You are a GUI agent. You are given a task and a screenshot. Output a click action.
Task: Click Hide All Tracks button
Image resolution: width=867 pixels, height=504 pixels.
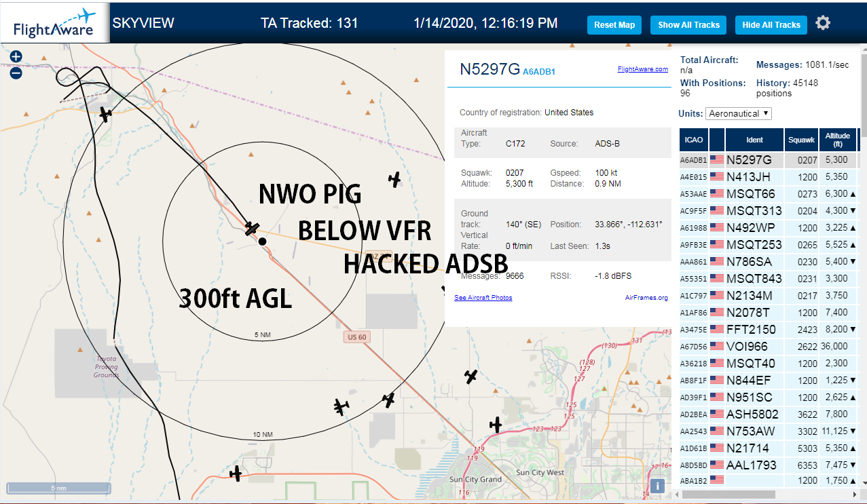(771, 25)
